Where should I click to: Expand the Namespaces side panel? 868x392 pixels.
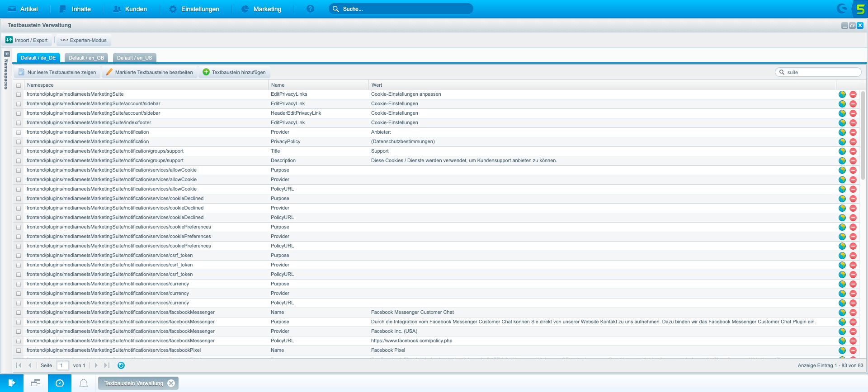click(x=7, y=54)
